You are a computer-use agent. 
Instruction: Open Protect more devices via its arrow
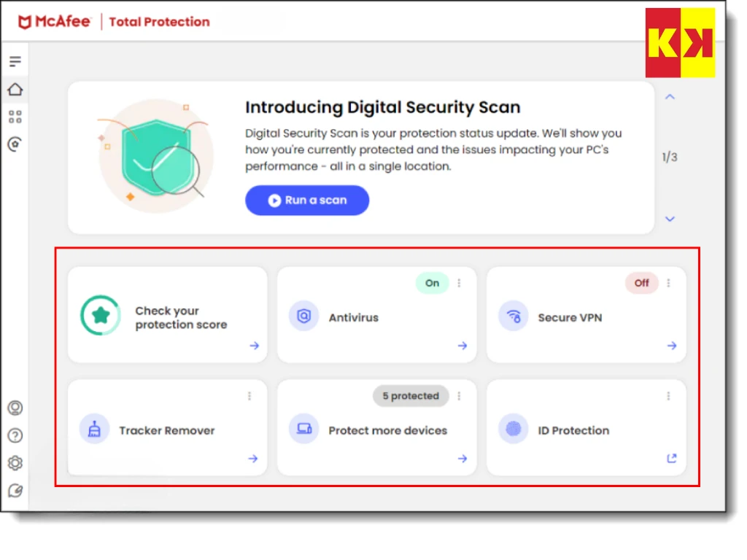(462, 459)
